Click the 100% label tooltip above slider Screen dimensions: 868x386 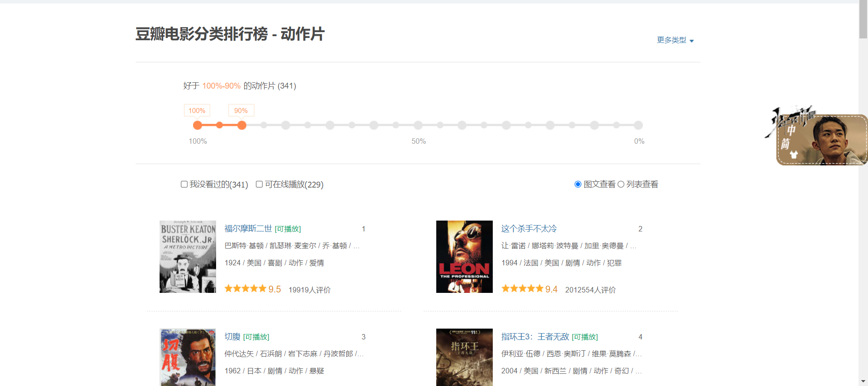pos(197,111)
